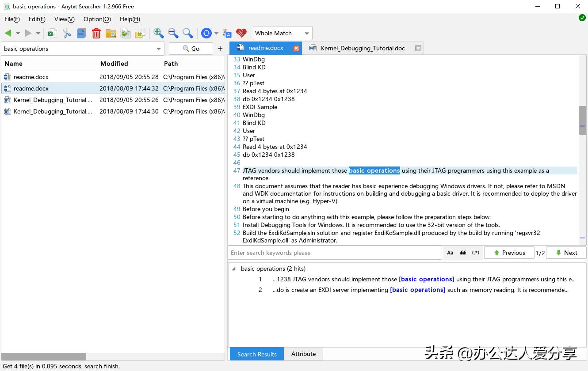
Task: Toggle regular expression search with (.*)
Action: pos(475,252)
